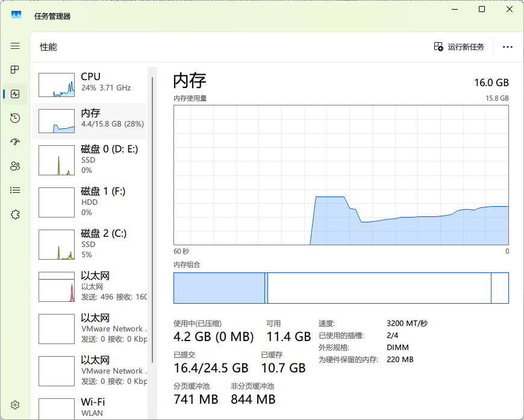The image size is (524, 420).
Task: Select 磁盘 1 (F:) HDD item
Action: pos(90,202)
